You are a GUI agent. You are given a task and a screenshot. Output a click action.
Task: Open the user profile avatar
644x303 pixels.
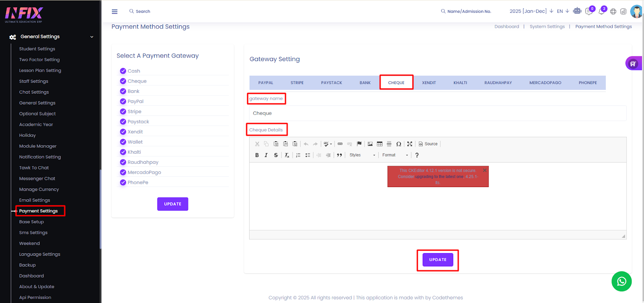636,11
